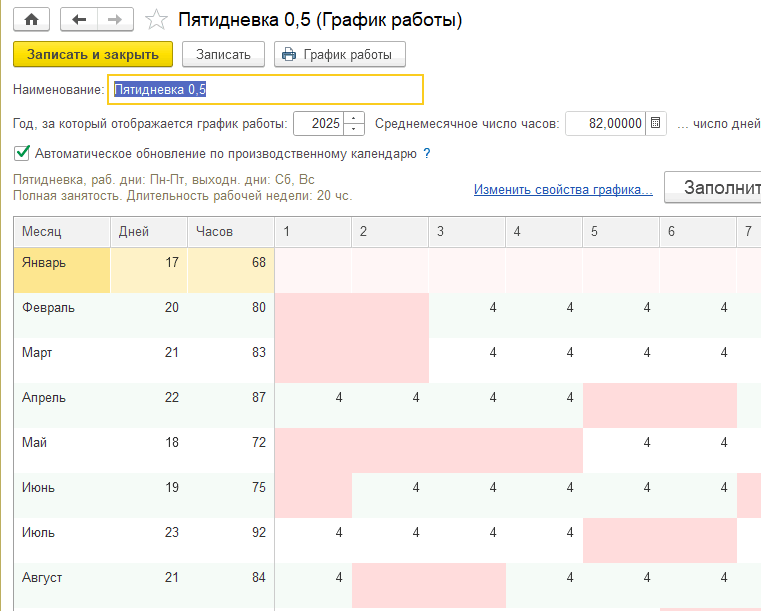Click the Заполнить button
761x611 pixels.
tap(712, 187)
